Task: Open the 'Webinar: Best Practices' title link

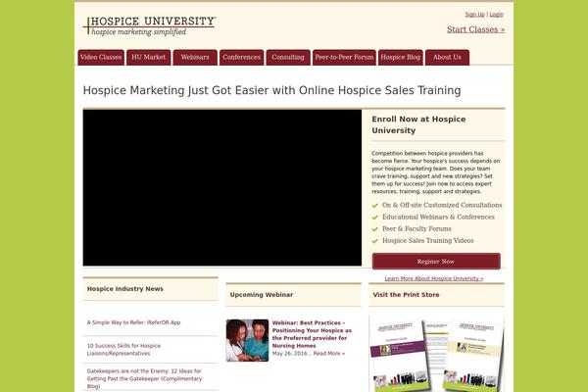Action: (312, 334)
